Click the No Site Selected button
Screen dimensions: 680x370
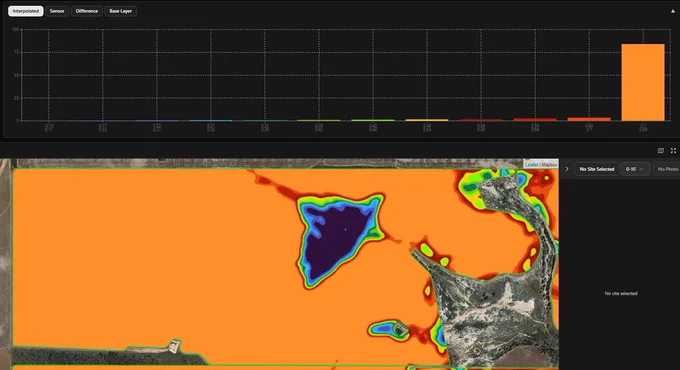(x=597, y=169)
